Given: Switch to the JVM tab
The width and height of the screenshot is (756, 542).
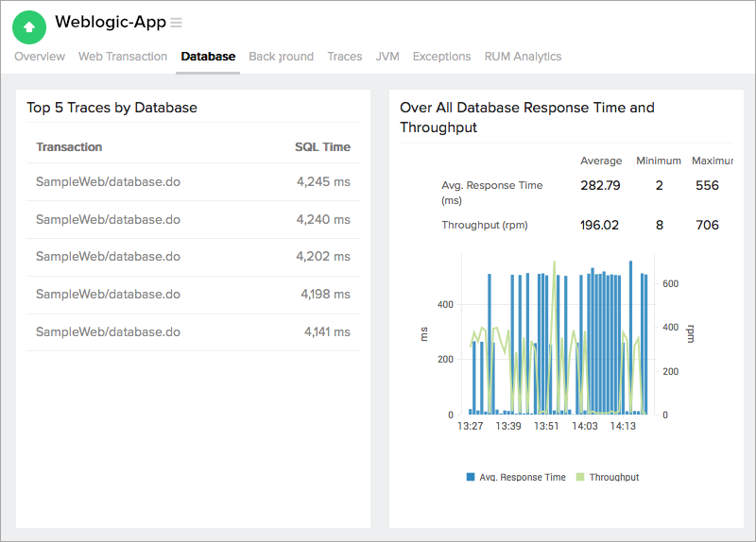Looking at the screenshot, I should (x=387, y=57).
